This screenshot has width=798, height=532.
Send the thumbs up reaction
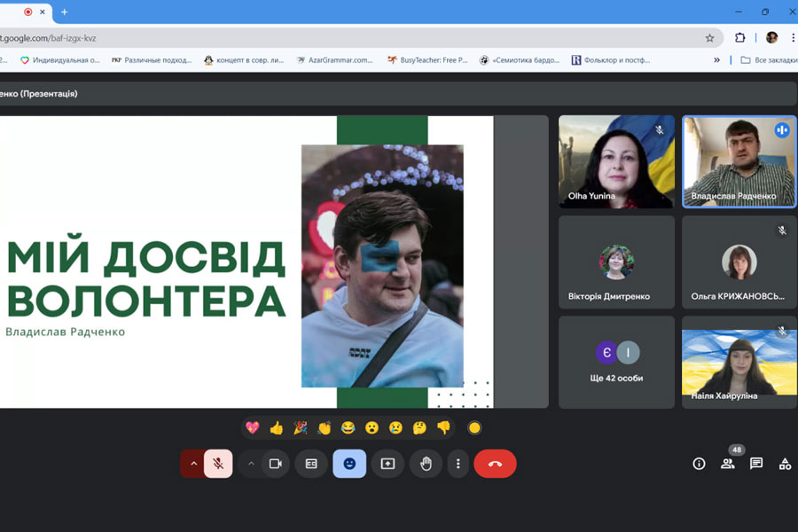277,427
